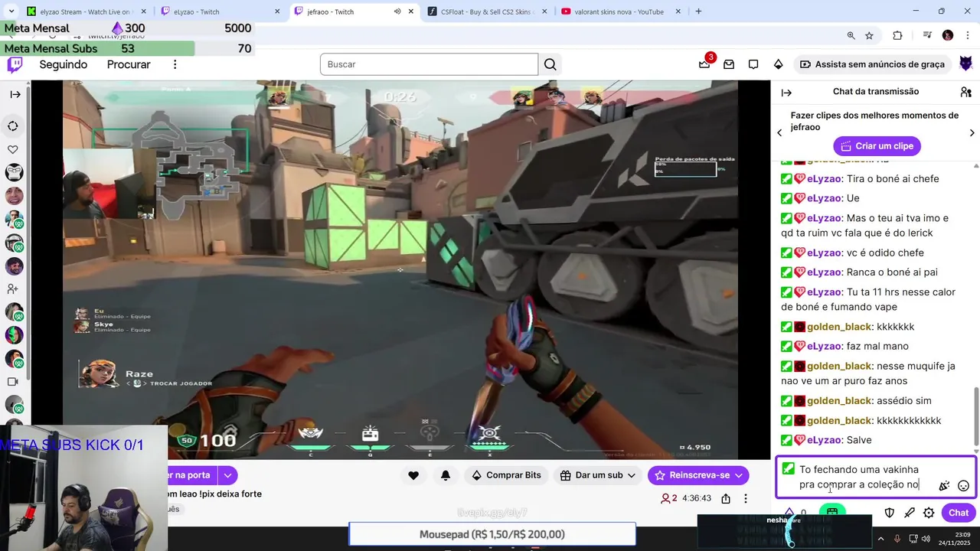
Task: Click eLyzao username in the Salve message
Action: point(824,440)
